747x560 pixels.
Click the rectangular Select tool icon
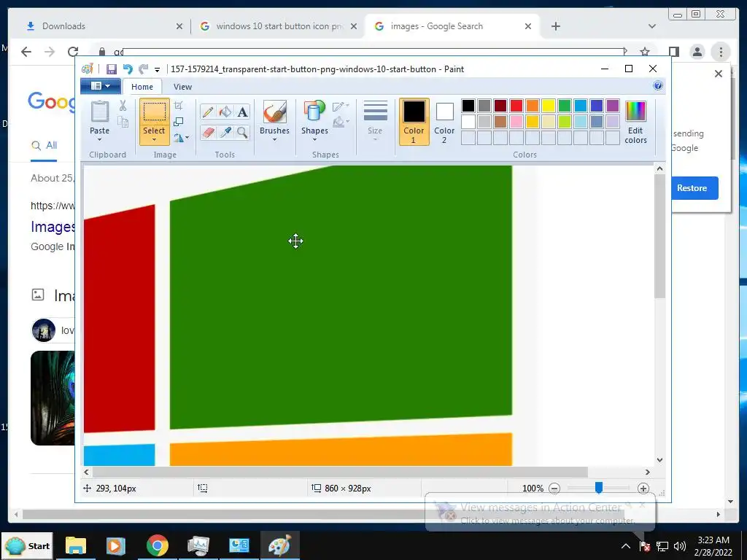click(155, 112)
